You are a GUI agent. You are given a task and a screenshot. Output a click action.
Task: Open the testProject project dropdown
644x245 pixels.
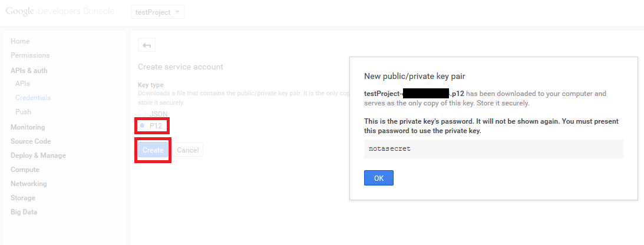(157, 12)
